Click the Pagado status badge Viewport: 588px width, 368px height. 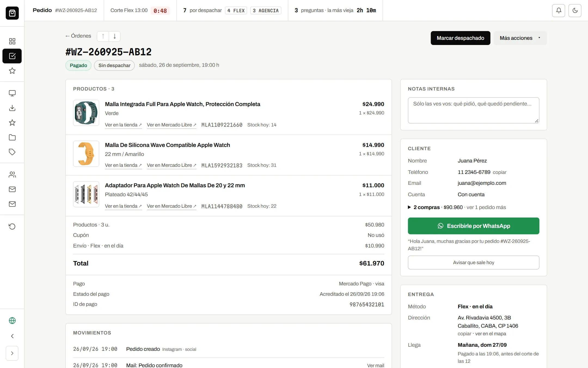(x=78, y=65)
